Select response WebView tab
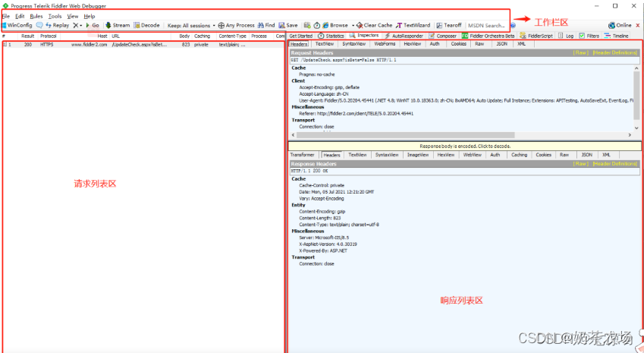 coord(473,155)
